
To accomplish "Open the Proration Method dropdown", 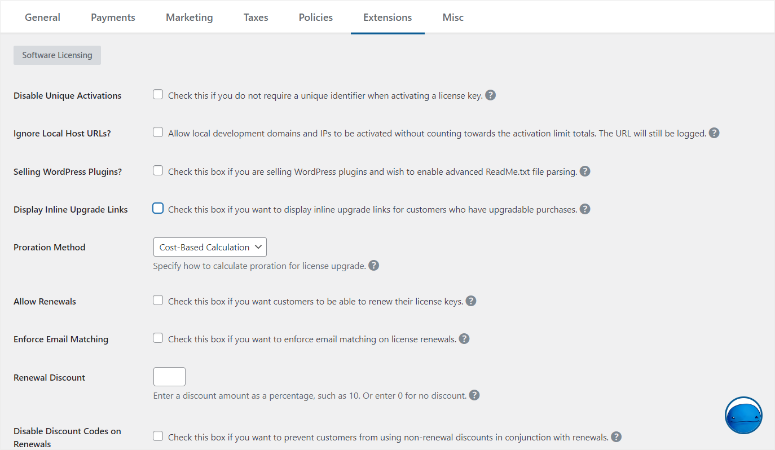I will (x=209, y=246).
